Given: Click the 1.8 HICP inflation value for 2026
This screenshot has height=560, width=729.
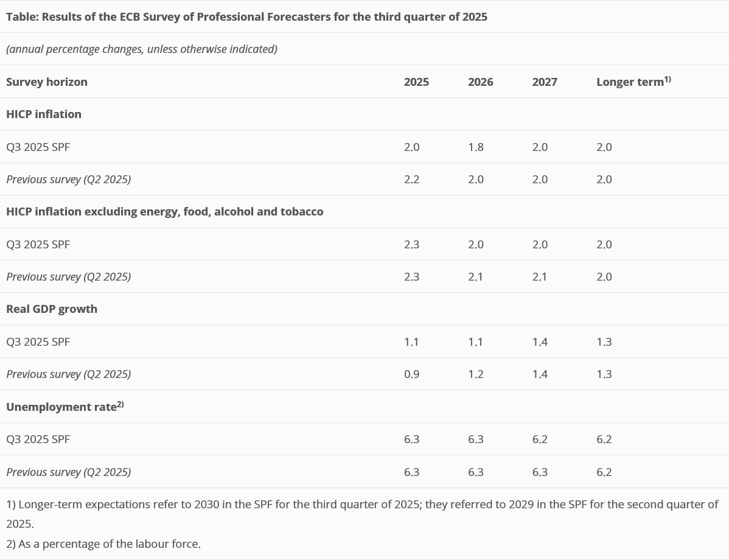Looking at the screenshot, I should click(x=476, y=147).
